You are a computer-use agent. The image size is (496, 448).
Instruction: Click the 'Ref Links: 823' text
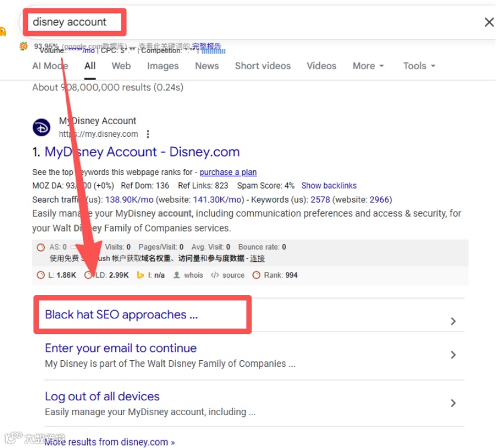pos(203,186)
